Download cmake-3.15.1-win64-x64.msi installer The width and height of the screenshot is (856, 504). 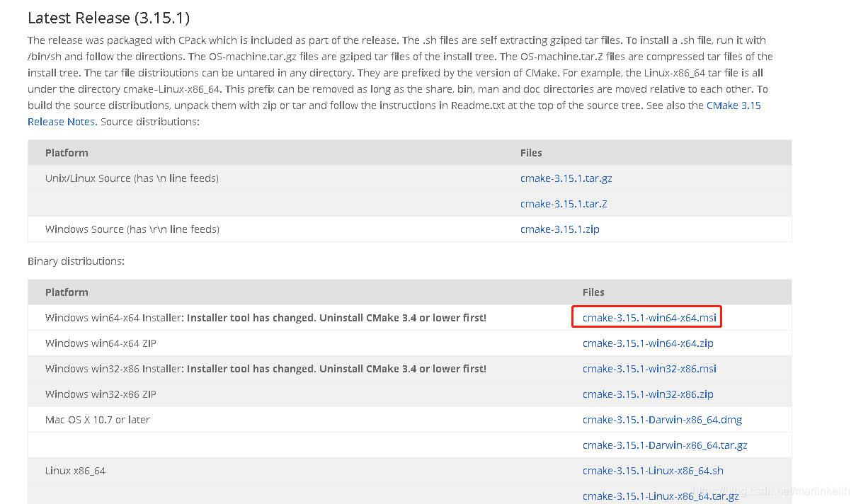[x=649, y=318]
